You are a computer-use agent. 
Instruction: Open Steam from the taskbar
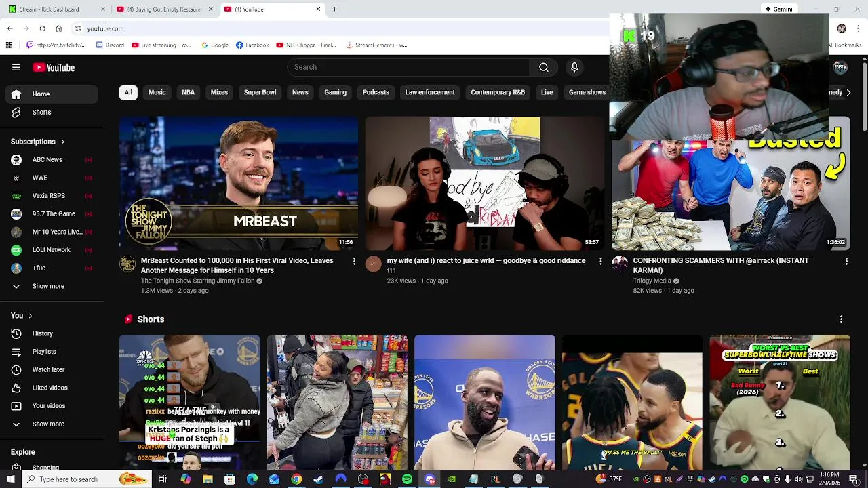318,479
